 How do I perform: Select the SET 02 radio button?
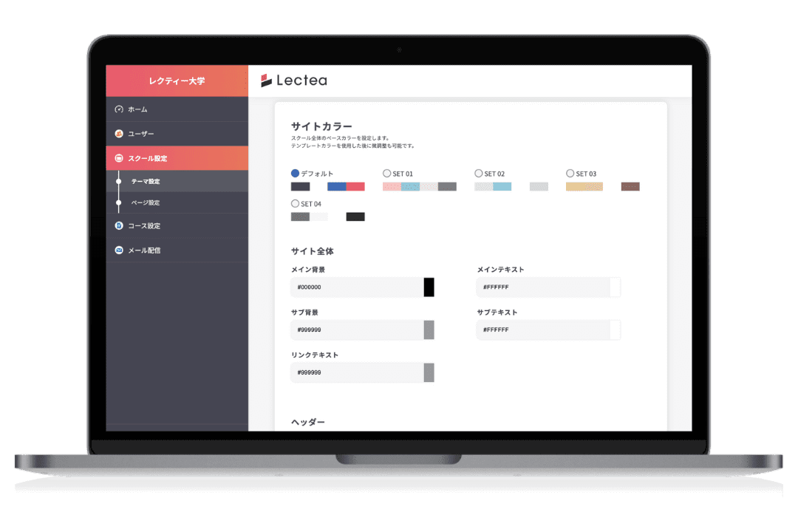coord(479,173)
